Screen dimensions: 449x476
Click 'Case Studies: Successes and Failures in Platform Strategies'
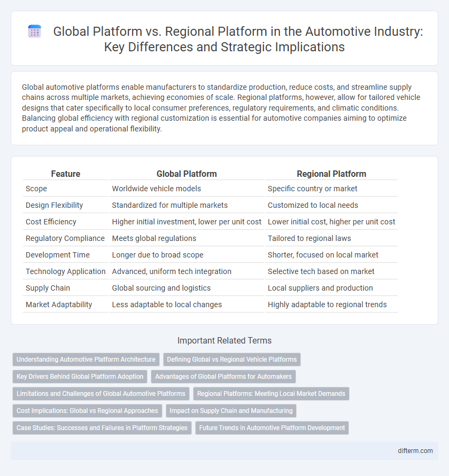point(102,428)
